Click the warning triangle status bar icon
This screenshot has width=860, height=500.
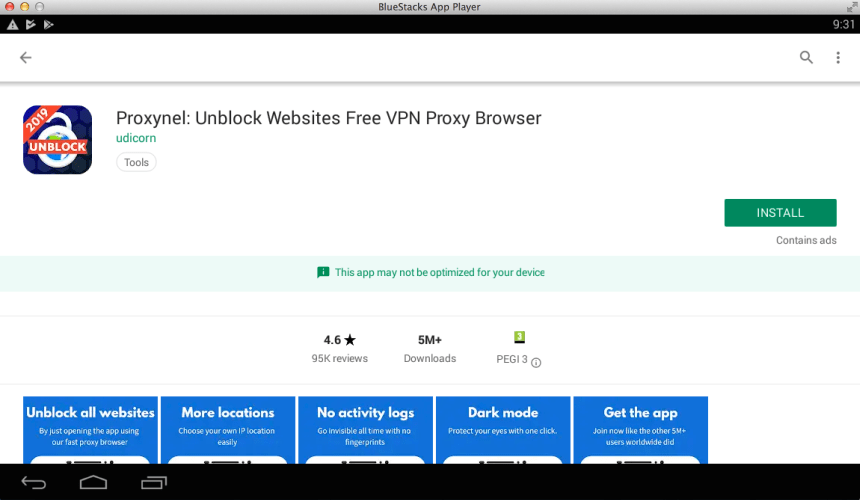pos(13,24)
